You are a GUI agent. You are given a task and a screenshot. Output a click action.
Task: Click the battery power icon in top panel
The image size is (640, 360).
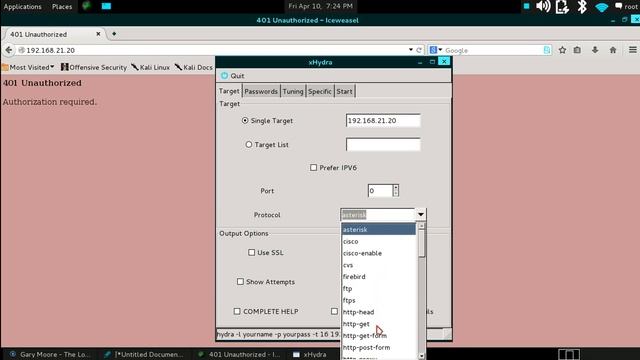pyautogui.click(x=562, y=7)
